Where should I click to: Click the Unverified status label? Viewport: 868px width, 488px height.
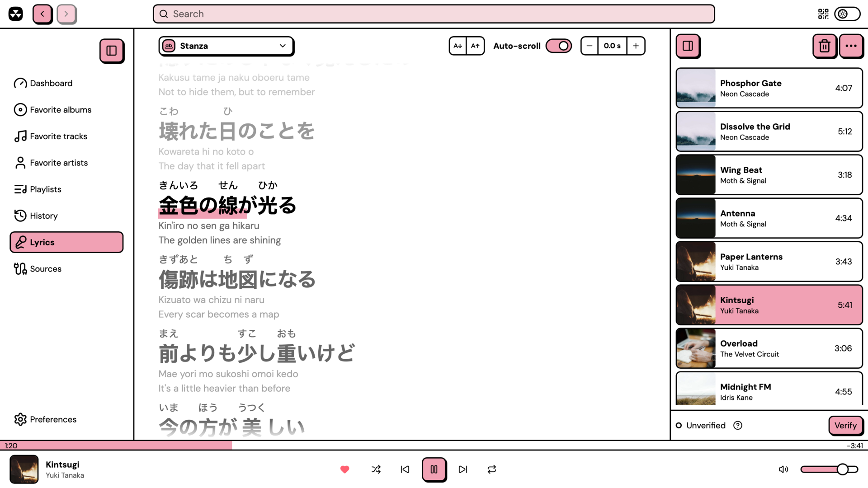tap(706, 425)
